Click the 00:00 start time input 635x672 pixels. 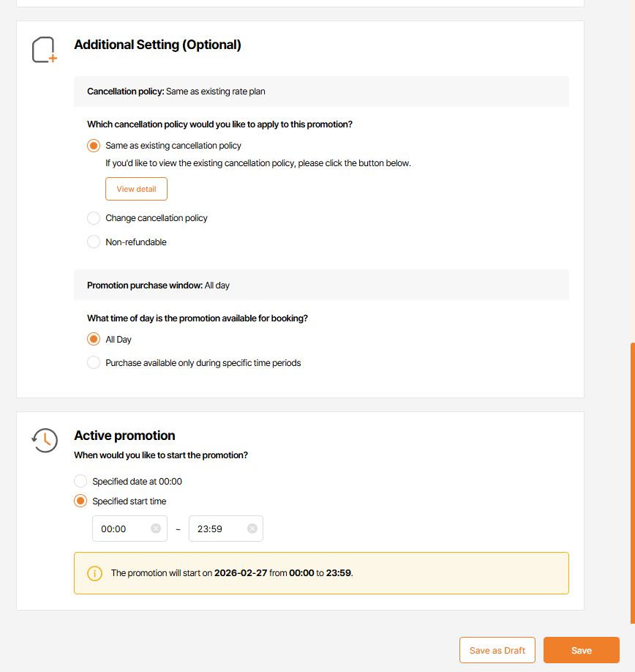click(x=121, y=529)
